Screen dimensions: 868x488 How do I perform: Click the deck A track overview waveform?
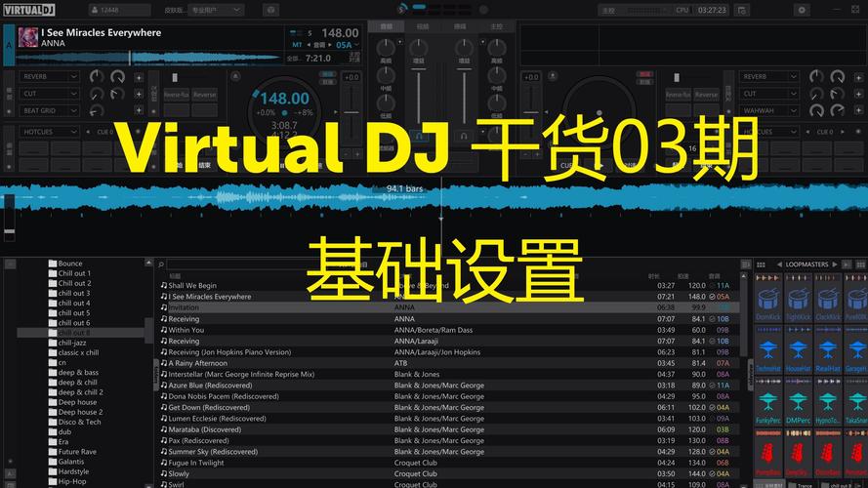pyautogui.click(x=148, y=58)
